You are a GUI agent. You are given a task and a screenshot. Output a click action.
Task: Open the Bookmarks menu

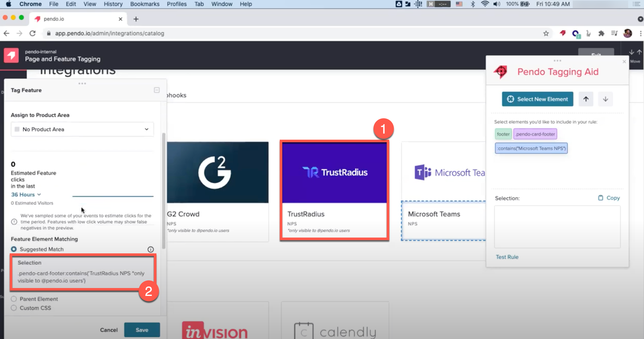click(x=145, y=4)
